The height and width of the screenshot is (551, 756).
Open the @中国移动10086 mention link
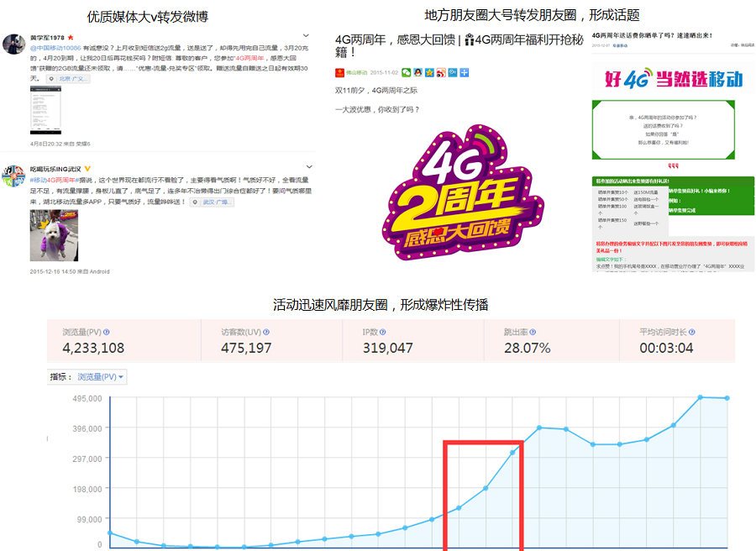[x=55, y=48]
